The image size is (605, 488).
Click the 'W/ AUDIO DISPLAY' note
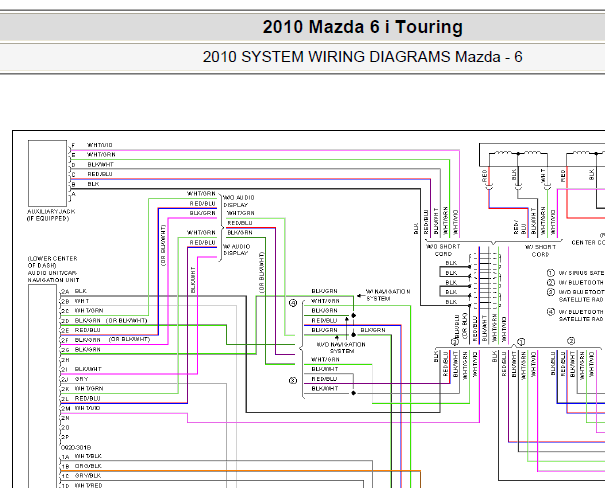tap(237, 250)
